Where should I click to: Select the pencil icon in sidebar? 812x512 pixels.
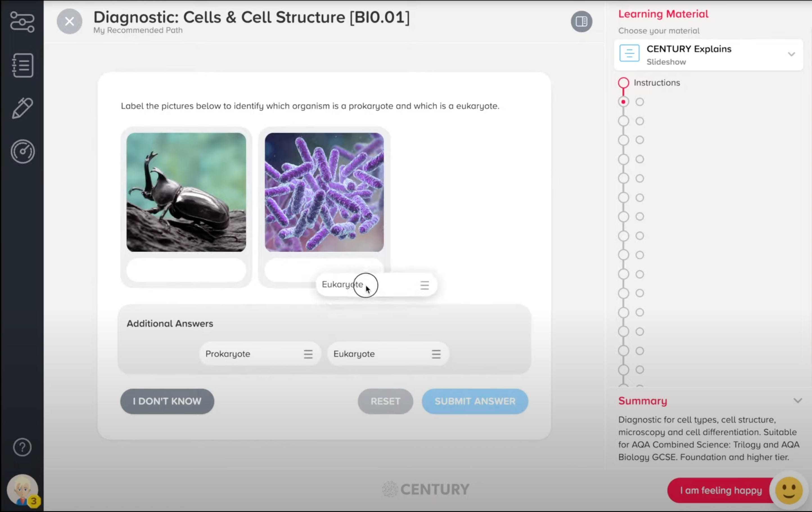coord(22,108)
